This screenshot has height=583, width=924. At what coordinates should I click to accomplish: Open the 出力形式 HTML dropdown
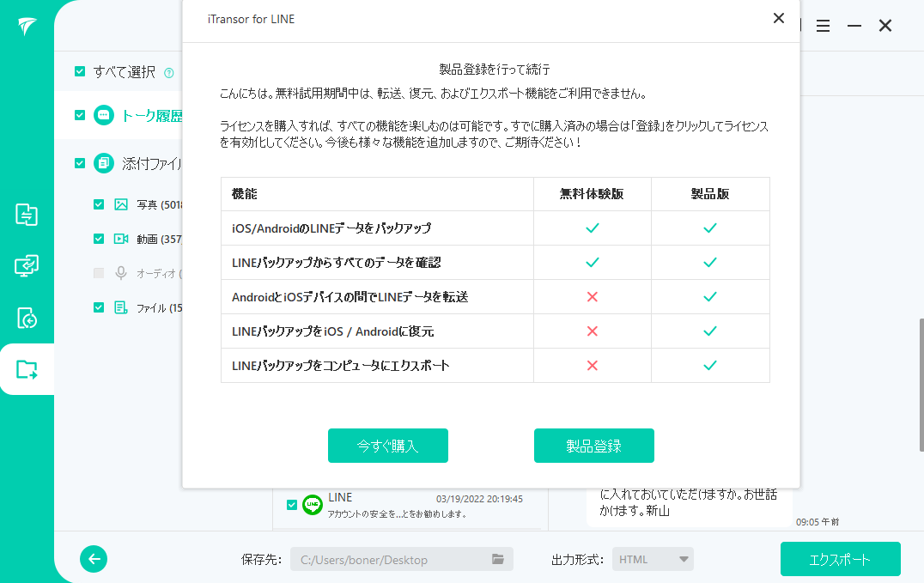coord(653,559)
